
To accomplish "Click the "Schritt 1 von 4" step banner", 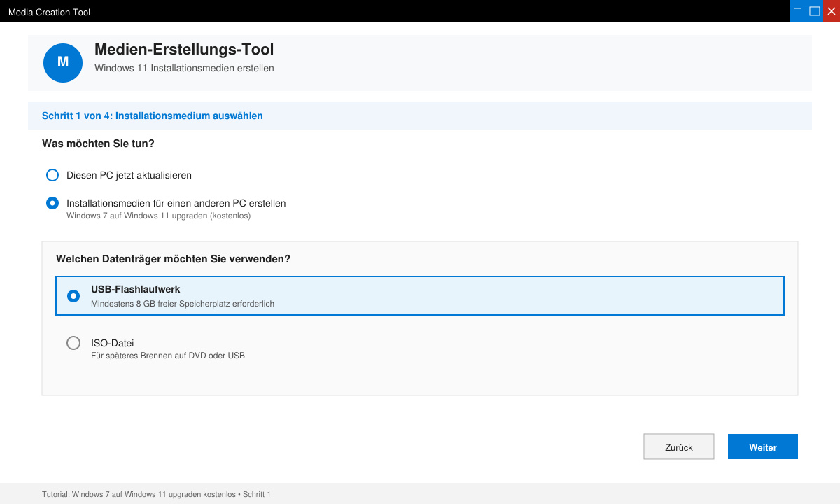I will [x=420, y=115].
